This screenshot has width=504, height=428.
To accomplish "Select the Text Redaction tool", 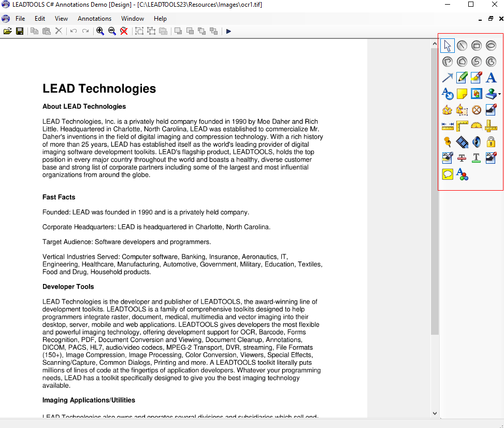I will pyautogui.click(x=491, y=158).
